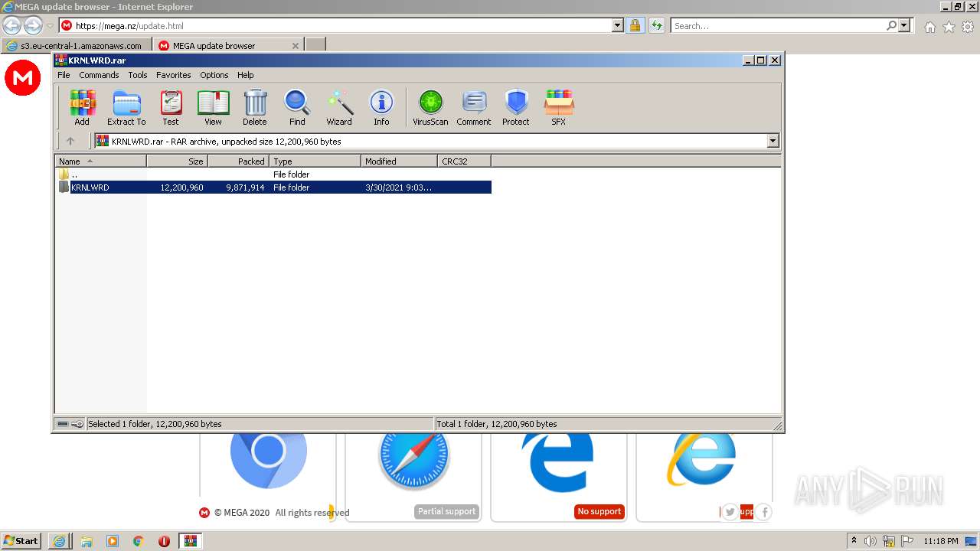Add a Comment to the archive
980x551 pixels.
474,107
